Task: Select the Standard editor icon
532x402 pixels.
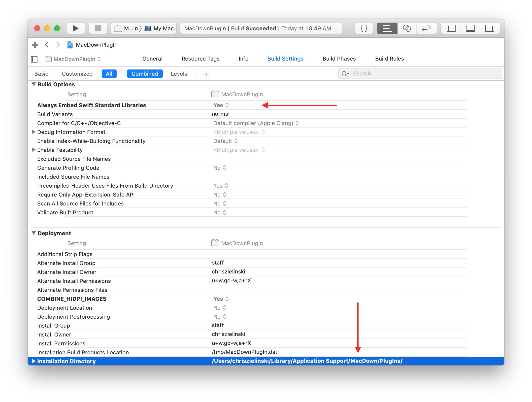Action: [x=387, y=28]
